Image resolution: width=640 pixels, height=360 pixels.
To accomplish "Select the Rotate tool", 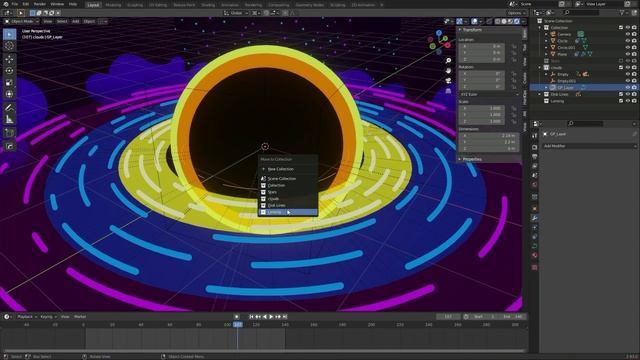I will (9, 71).
